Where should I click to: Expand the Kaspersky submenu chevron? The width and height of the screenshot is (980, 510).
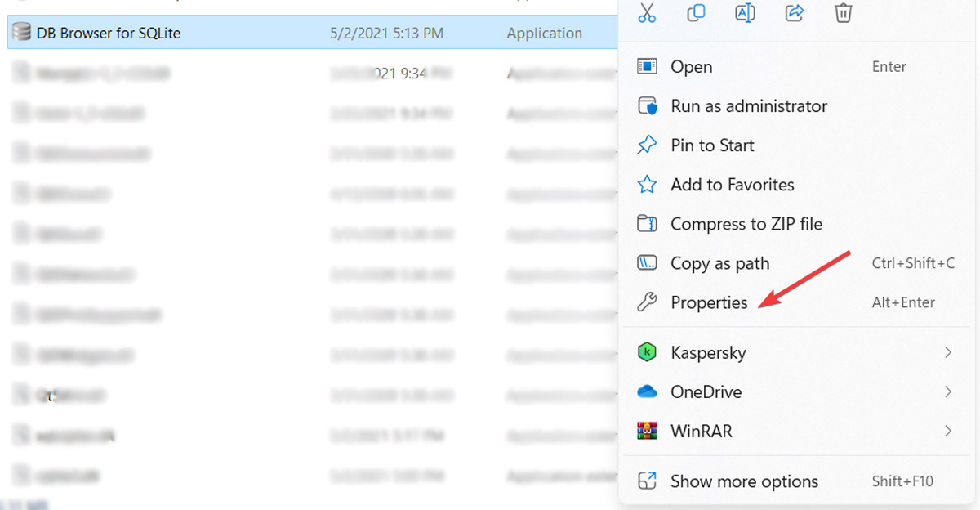tap(947, 352)
